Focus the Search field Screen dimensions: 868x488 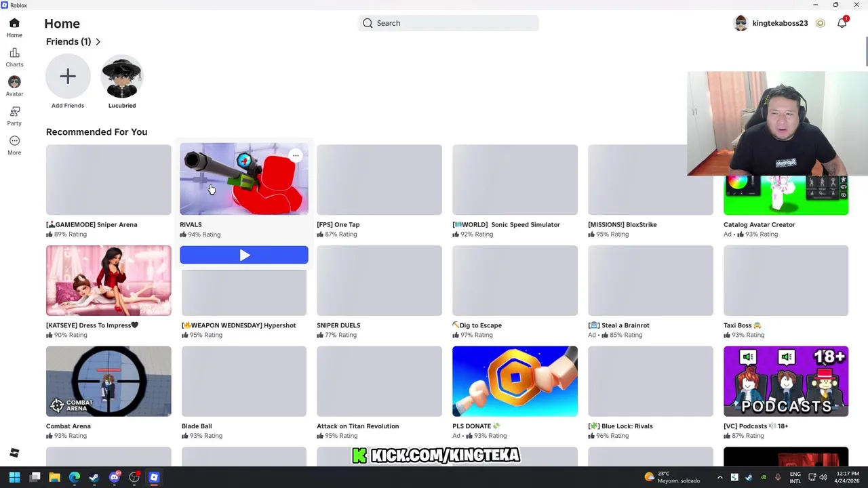click(x=448, y=23)
